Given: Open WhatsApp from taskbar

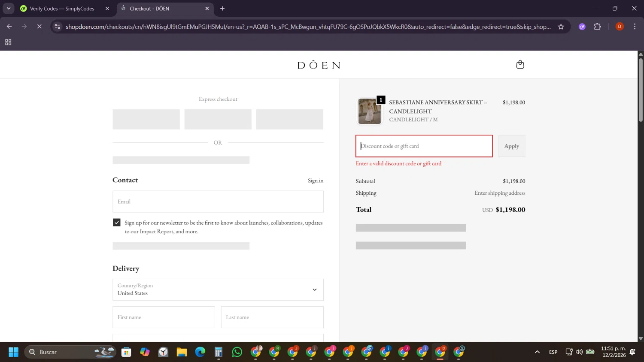Looking at the screenshot, I should coord(237,352).
